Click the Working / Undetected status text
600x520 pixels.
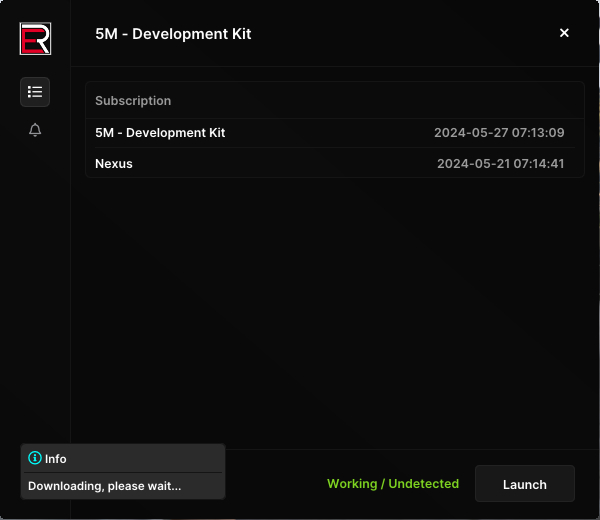(392, 484)
